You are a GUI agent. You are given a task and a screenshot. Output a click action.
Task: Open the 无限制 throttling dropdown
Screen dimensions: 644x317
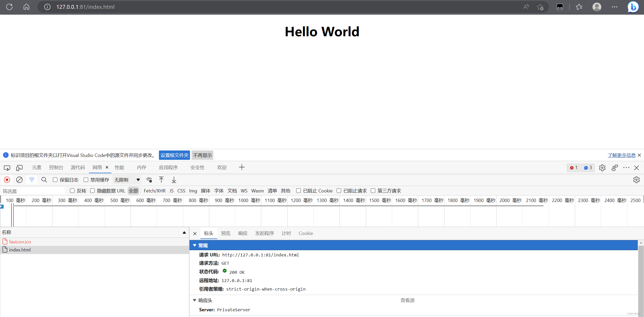pos(127,180)
